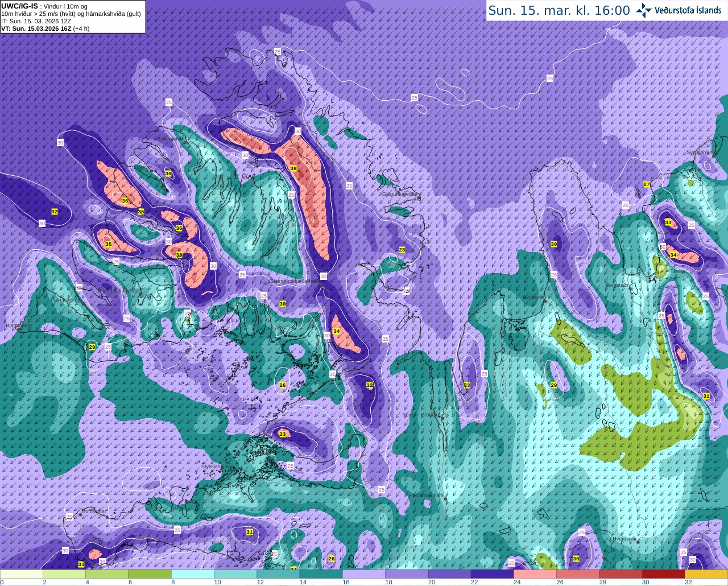Click the Stykkishólmur station label
Screen dimensions: 728x586
click(x=218, y=467)
